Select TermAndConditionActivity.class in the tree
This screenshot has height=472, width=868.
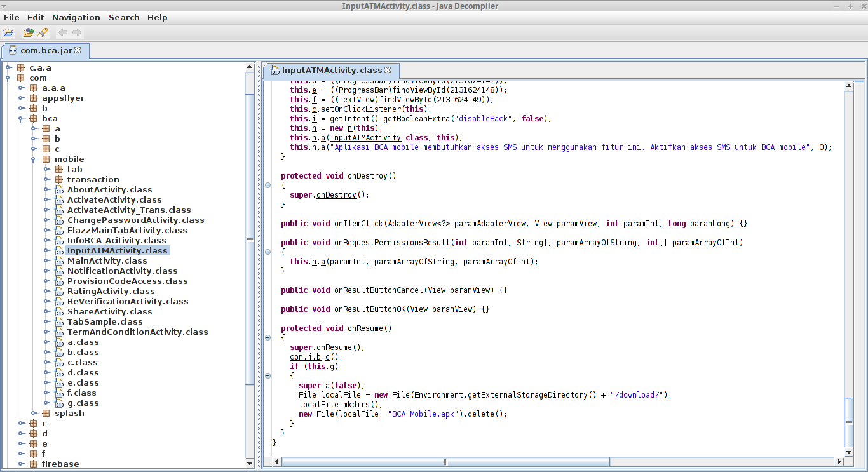pyautogui.click(x=138, y=332)
